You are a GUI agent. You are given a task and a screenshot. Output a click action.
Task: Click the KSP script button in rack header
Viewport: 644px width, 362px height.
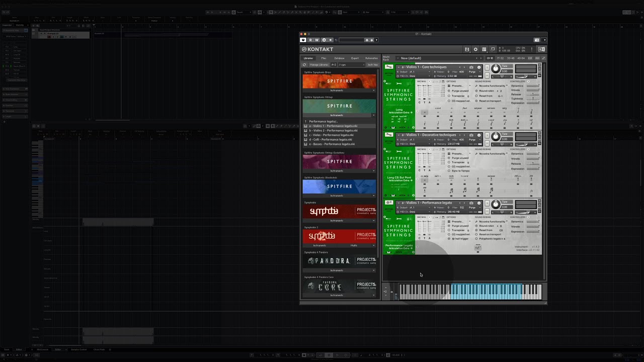point(530,58)
